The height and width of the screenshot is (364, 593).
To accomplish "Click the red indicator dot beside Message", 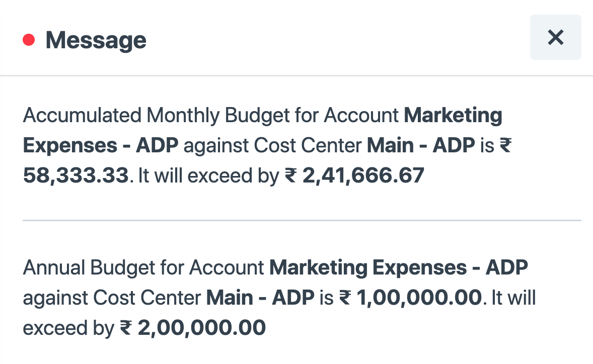I will 29,40.
